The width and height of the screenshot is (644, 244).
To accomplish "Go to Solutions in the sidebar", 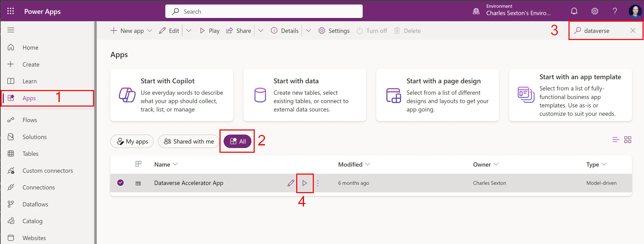I will click(35, 137).
